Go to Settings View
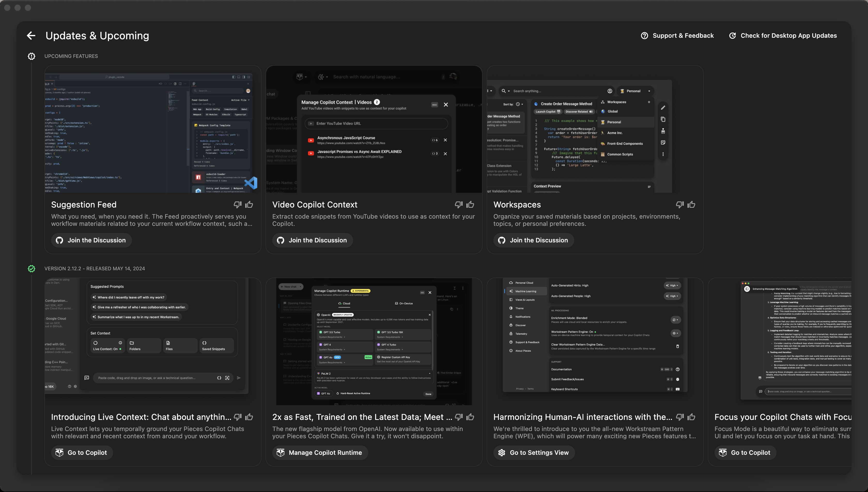Image resolution: width=868 pixels, height=492 pixels. click(x=534, y=452)
